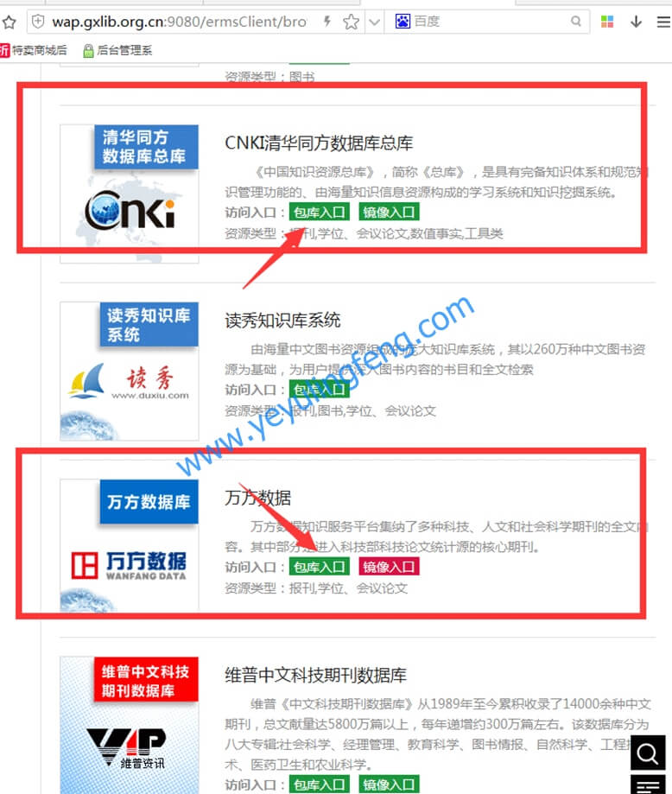Open the address bar history dropdown arrow
672x794 pixels.
pyautogui.click(x=374, y=22)
